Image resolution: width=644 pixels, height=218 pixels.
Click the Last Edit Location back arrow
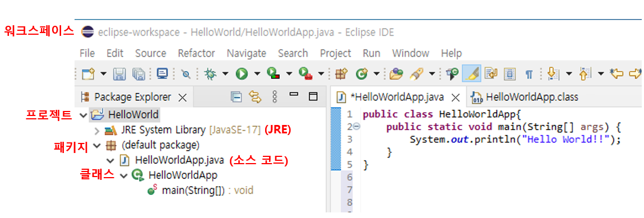pyautogui.click(x=617, y=74)
